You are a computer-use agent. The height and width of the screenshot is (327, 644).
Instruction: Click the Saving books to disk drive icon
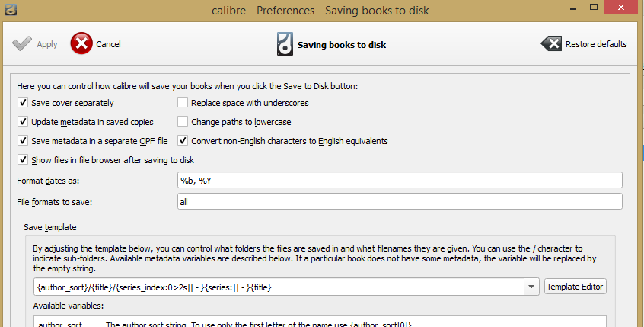tap(285, 44)
